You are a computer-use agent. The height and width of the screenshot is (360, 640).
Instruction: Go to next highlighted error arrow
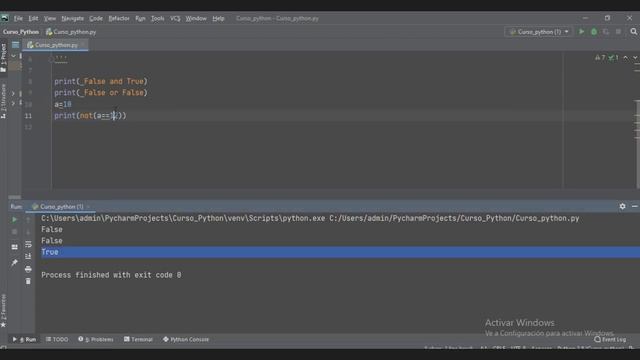click(635, 58)
